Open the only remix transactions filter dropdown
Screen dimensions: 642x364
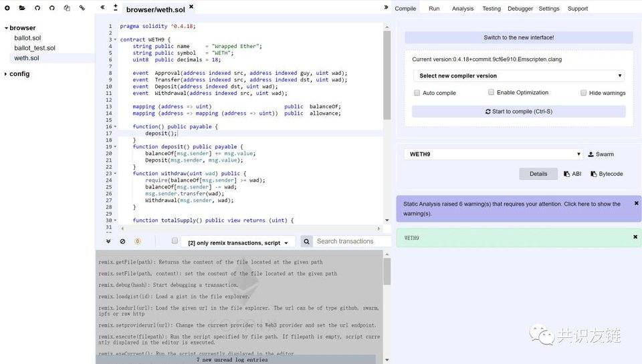(237, 243)
